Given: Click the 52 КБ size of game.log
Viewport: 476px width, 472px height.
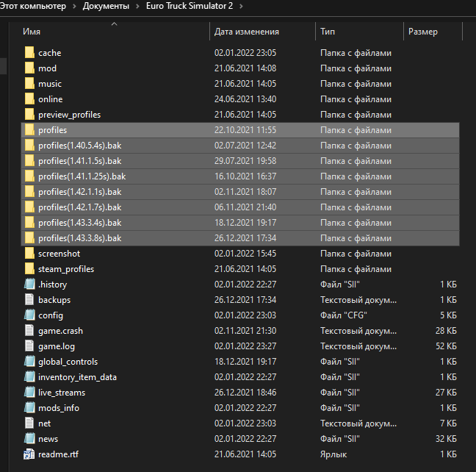Looking at the screenshot, I should click(446, 346).
